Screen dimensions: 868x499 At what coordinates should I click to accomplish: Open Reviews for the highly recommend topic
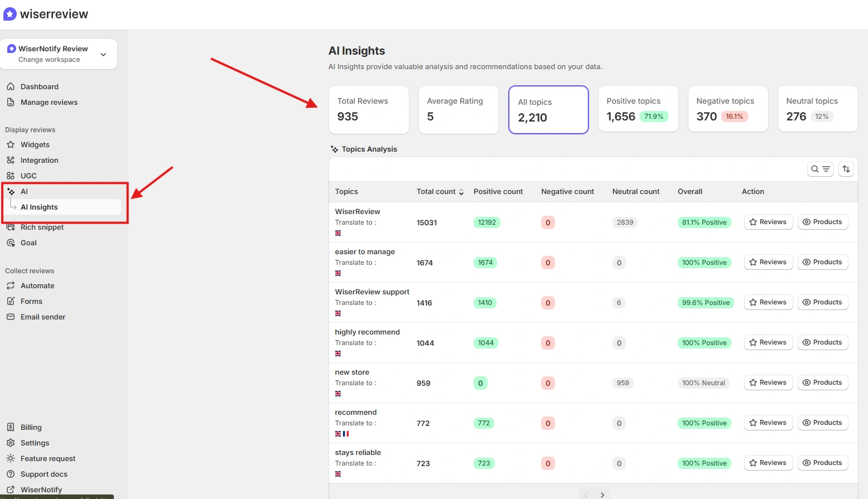(768, 342)
